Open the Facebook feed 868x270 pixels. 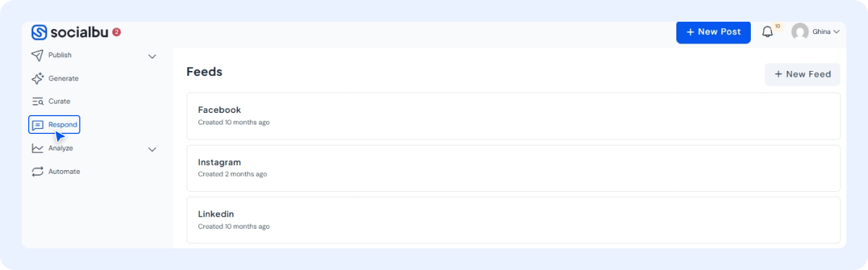pyautogui.click(x=514, y=116)
